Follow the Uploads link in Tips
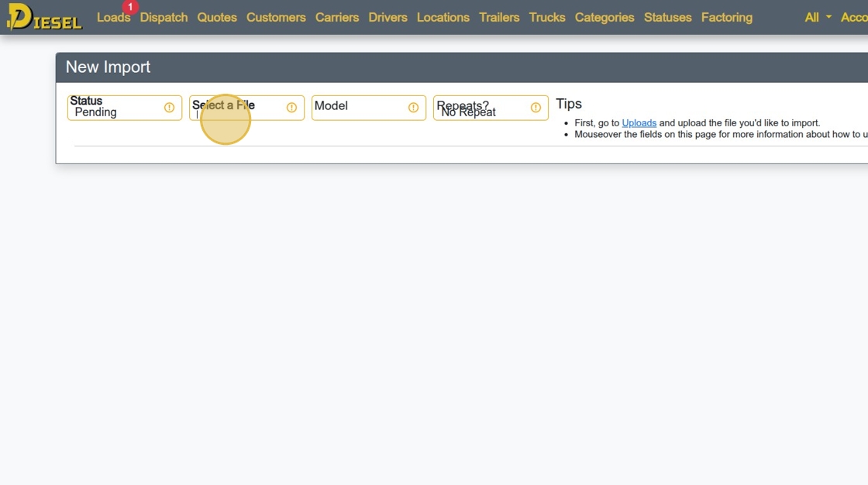 [639, 123]
